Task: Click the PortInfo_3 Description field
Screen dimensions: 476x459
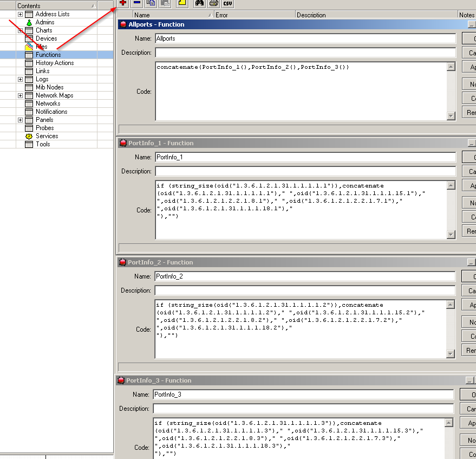Action: 303,409
